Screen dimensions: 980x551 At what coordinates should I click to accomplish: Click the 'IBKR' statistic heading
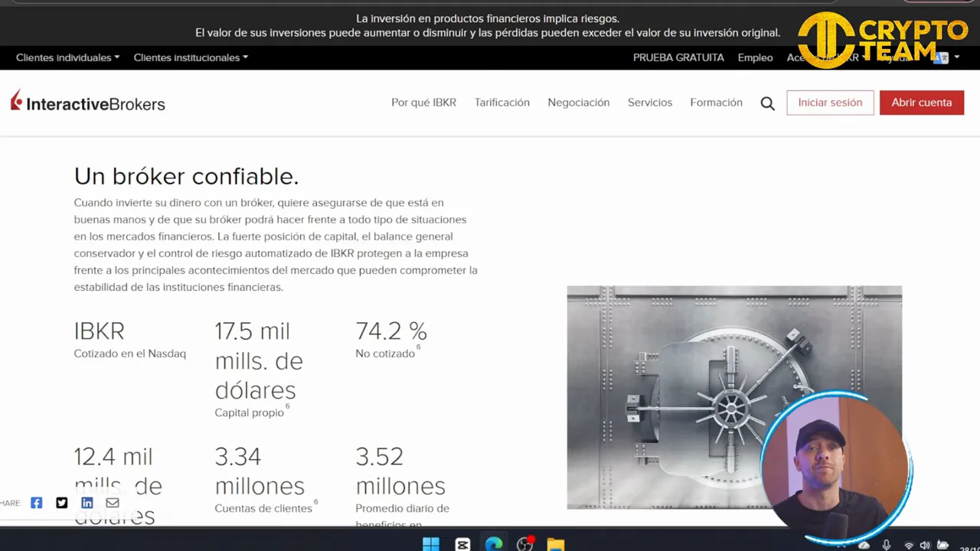[x=99, y=331]
